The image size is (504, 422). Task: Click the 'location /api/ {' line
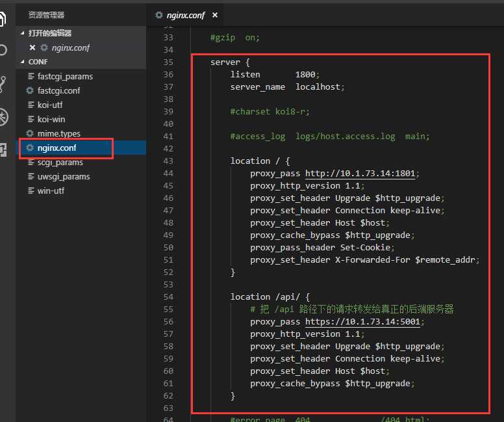tap(270, 297)
